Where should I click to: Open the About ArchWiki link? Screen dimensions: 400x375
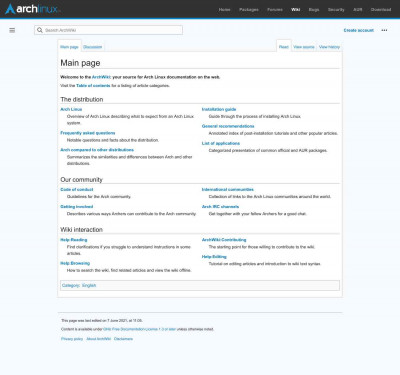click(x=99, y=339)
